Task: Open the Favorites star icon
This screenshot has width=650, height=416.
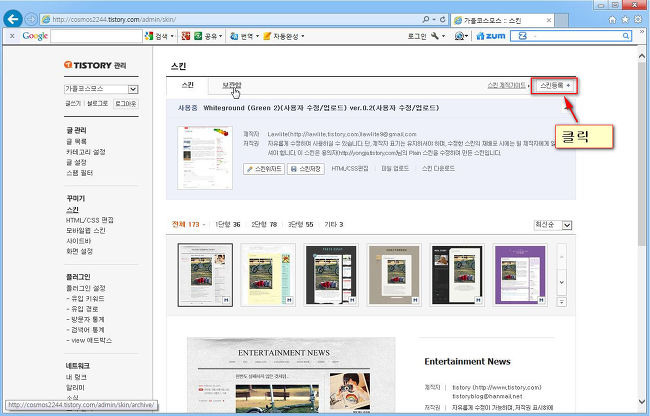Action: pos(625,19)
